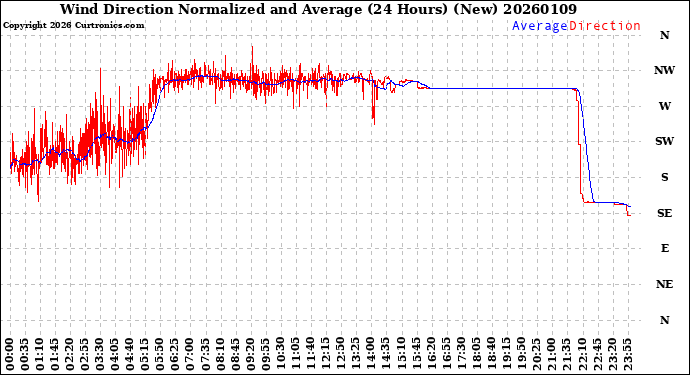Click the 03:30 time label
This screenshot has height=375, width=690.
point(100,355)
